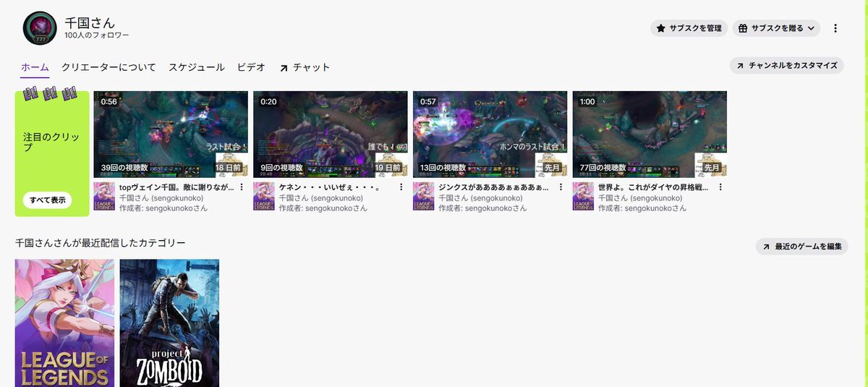Play the 0:56 topヴェイン千国 clip thumbnail
Viewport: 868px width, 387px height.
point(171,134)
